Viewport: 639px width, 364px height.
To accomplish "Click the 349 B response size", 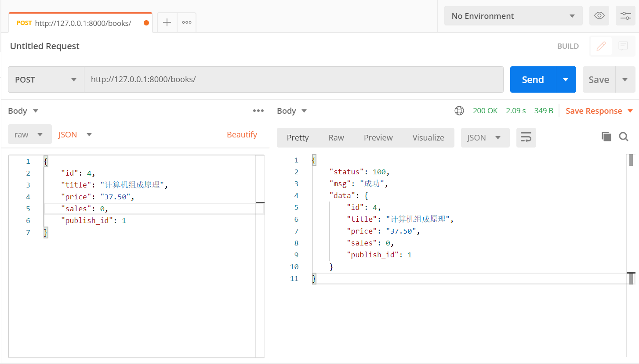I will (x=544, y=111).
